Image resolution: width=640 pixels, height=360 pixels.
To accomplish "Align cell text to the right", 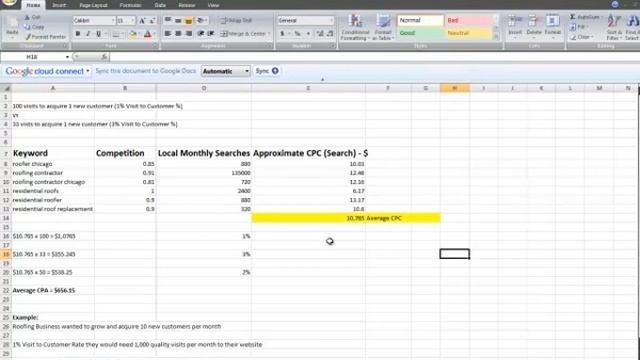I will [188, 34].
